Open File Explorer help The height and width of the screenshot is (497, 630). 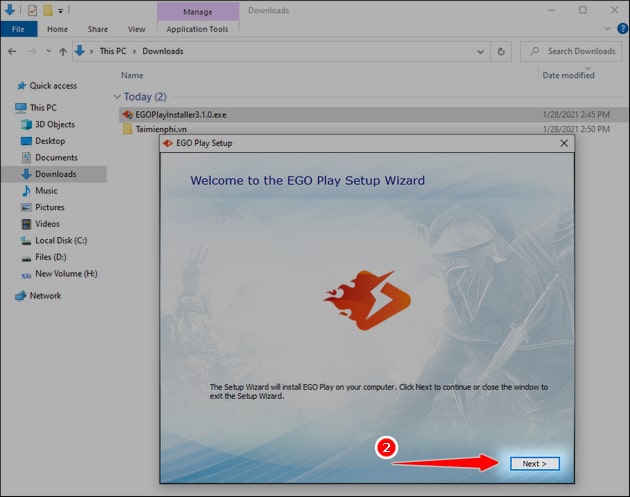pyautogui.click(x=623, y=29)
